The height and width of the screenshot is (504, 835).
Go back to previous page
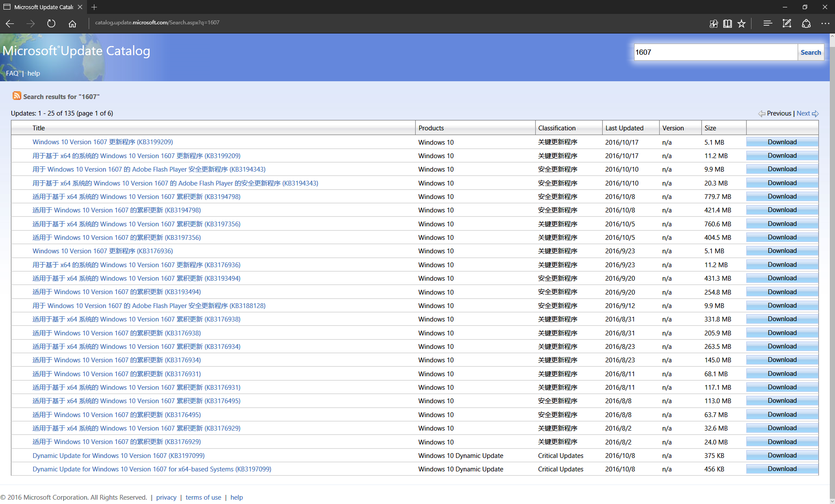[x=10, y=23]
